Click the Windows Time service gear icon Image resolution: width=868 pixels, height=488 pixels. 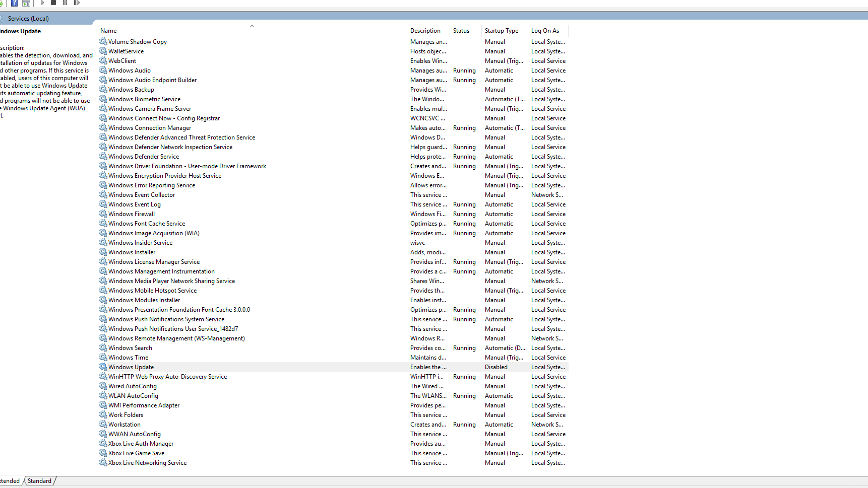coord(103,357)
